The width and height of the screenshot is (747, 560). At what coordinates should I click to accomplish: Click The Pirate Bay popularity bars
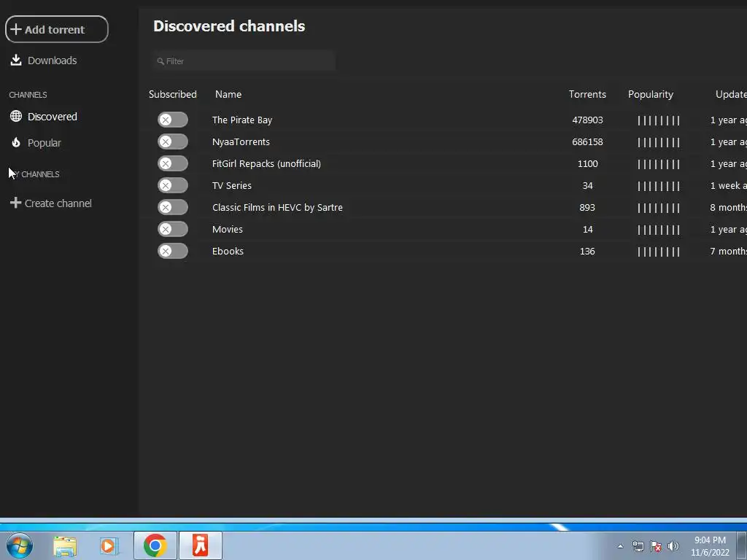point(659,120)
